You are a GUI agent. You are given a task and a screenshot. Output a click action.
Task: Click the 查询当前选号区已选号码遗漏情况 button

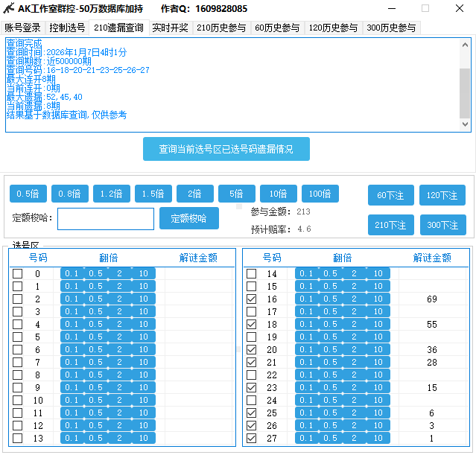point(226,149)
